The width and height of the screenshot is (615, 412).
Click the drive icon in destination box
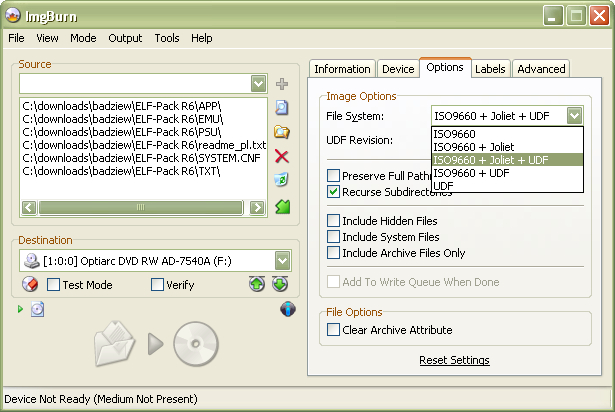(32, 261)
